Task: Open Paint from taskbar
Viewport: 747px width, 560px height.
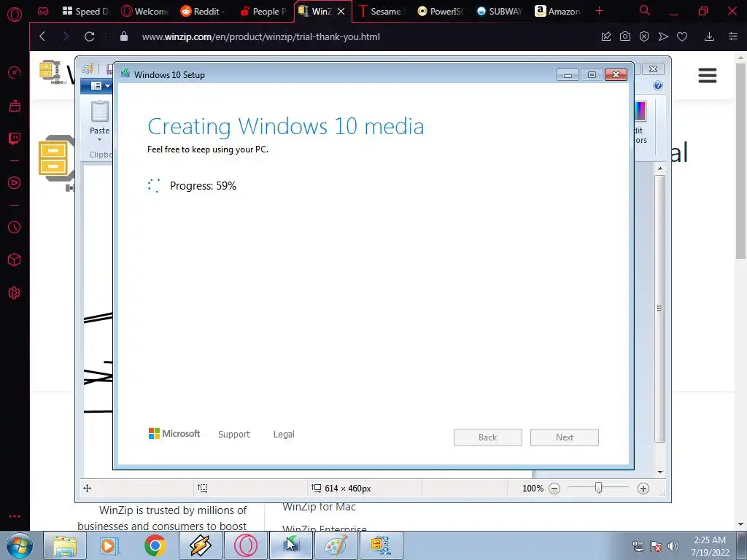Action: 336,545
